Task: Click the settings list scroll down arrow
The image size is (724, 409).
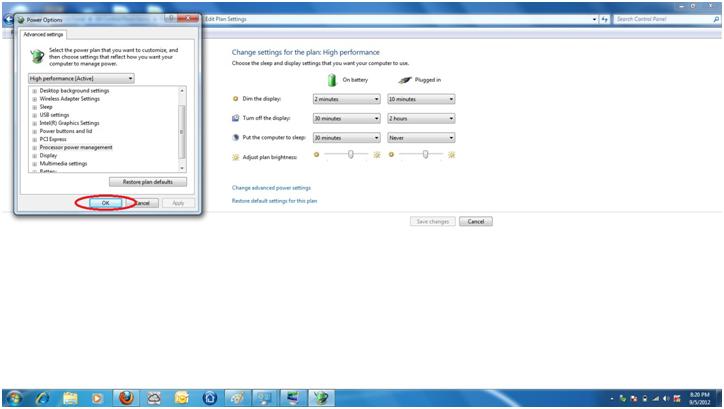Action: (182, 168)
